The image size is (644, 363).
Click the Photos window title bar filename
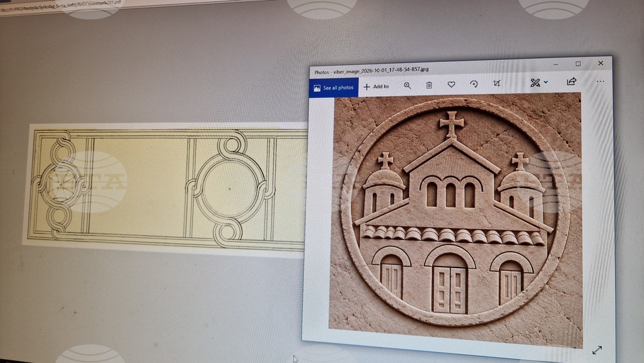click(x=372, y=71)
